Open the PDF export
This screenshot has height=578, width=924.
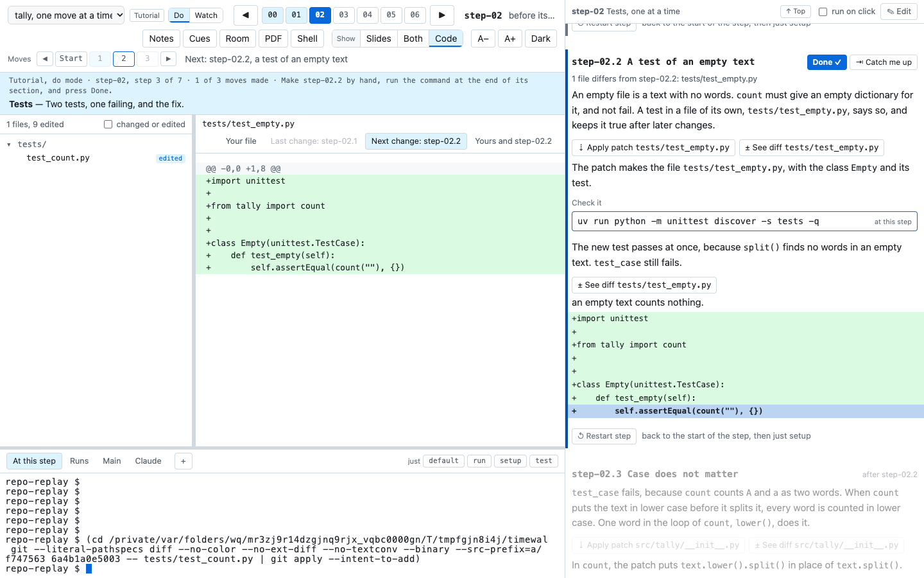pos(273,39)
